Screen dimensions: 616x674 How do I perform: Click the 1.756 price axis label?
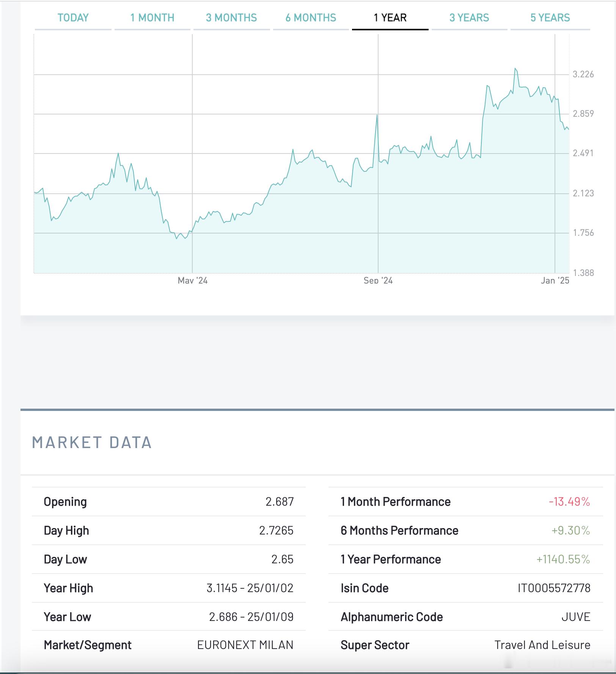click(583, 233)
